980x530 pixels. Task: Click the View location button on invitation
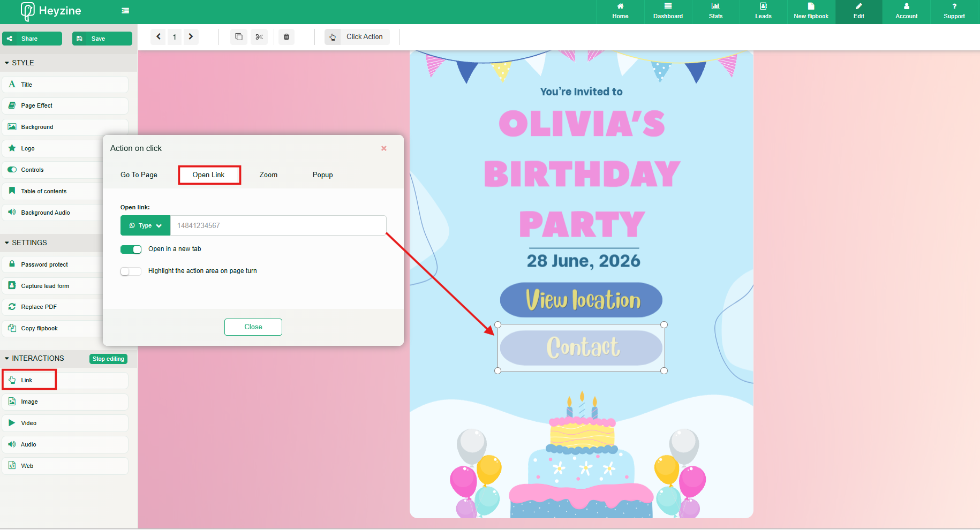[581, 300]
